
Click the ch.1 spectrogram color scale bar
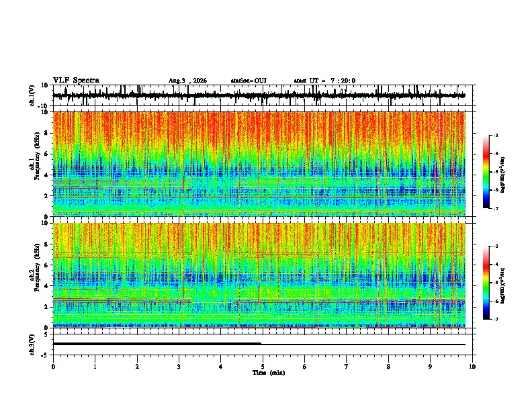pyautogui.click(x=486, y=172)
